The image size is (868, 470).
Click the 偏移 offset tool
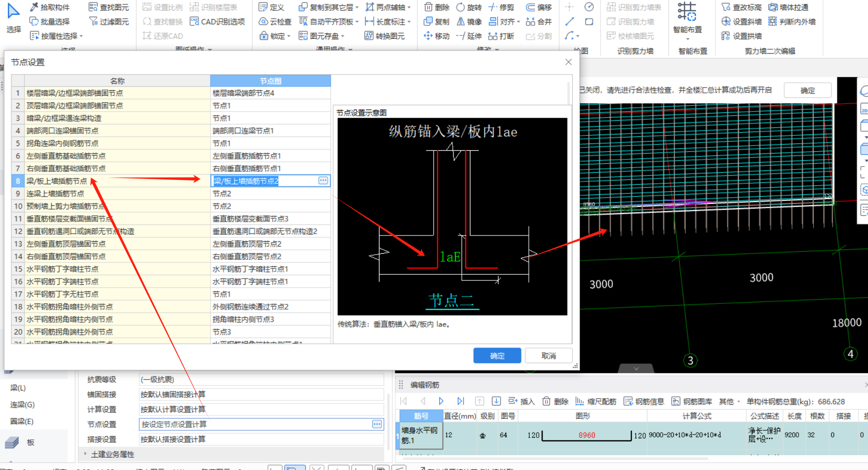(539, 7)
